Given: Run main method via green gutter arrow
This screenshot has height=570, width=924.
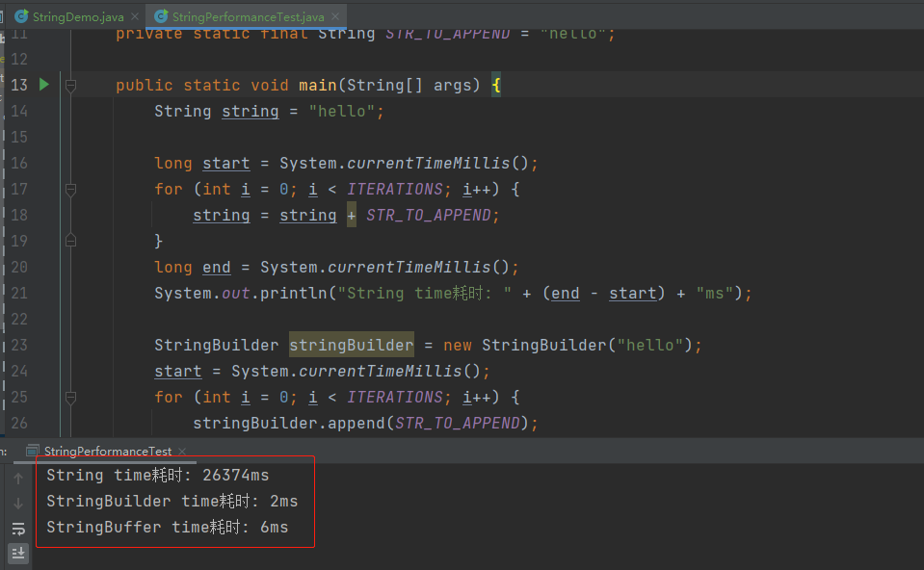Looking at the screenshot, I should 44,84.
